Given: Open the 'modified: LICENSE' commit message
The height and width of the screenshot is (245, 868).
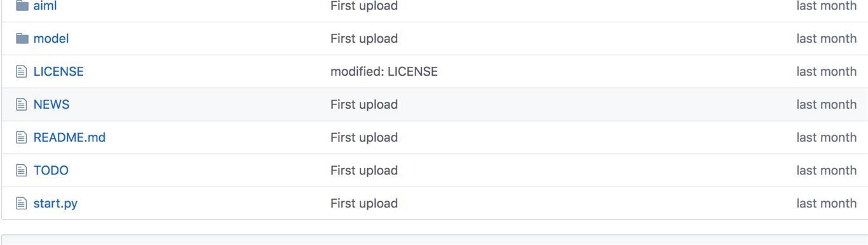Looking at the screenshot, I should [x=384, y=72].
